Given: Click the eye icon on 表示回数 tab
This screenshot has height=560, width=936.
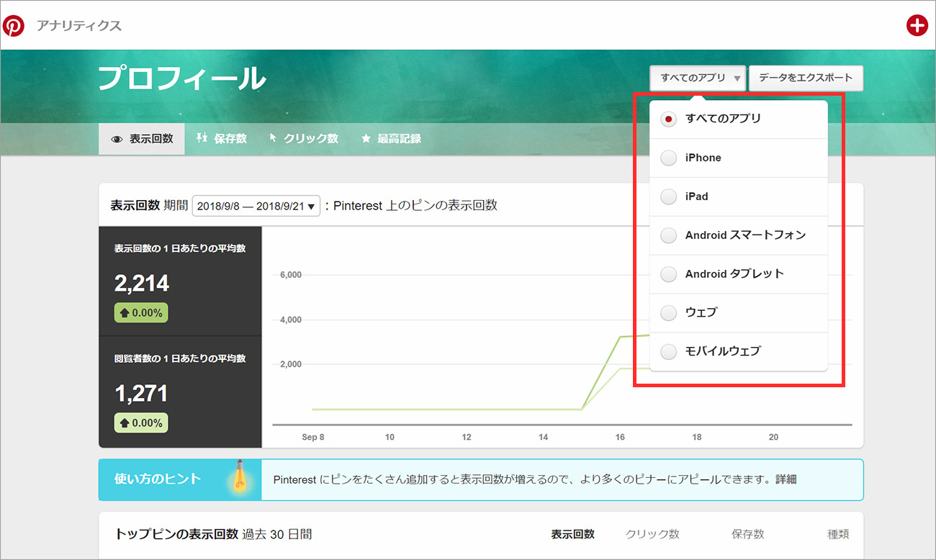Looking at the screenshot, I should point(117,139).
